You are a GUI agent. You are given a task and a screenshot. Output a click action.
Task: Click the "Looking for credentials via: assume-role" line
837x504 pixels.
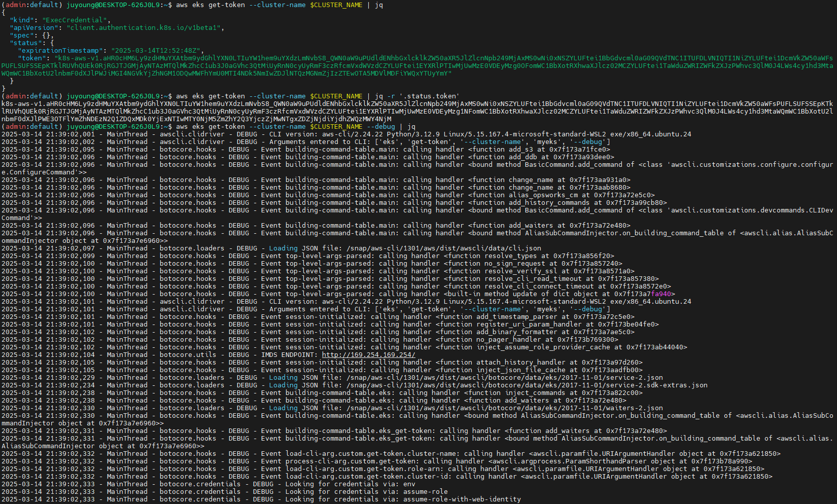[x=225, y=492]
